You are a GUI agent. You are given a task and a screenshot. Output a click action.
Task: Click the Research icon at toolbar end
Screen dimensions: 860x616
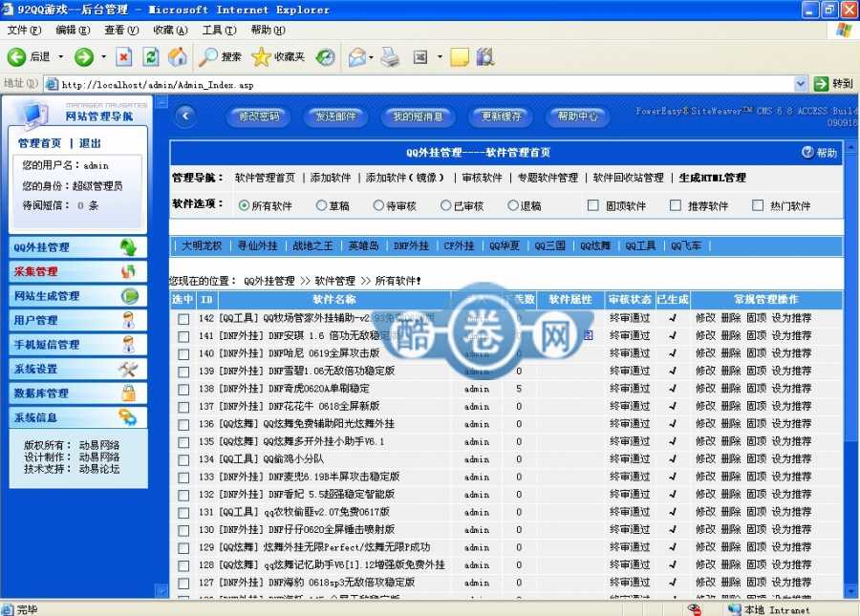pos(485,57)
